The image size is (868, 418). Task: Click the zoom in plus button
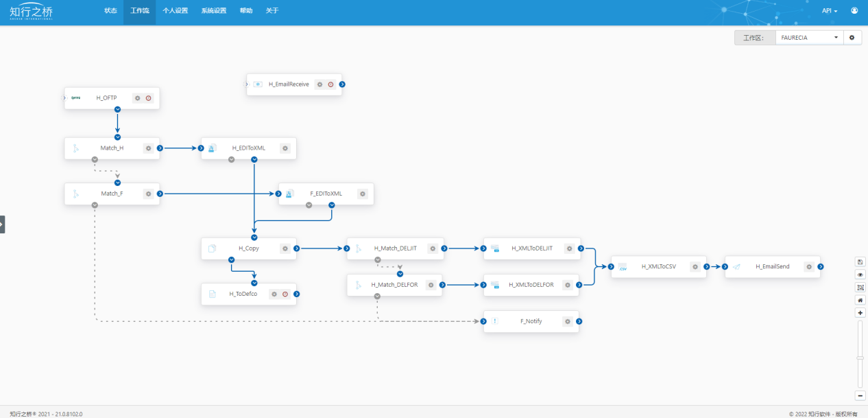pyautogui.click(x=860, y=313)
